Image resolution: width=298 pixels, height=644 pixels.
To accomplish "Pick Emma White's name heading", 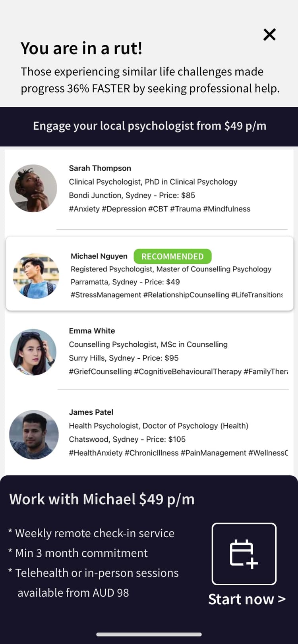I will (92, 331).
